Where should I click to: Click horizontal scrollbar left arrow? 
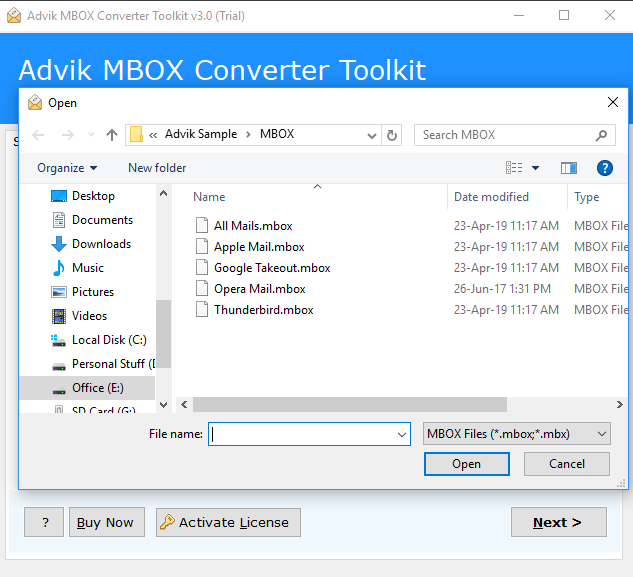point(184,404)
